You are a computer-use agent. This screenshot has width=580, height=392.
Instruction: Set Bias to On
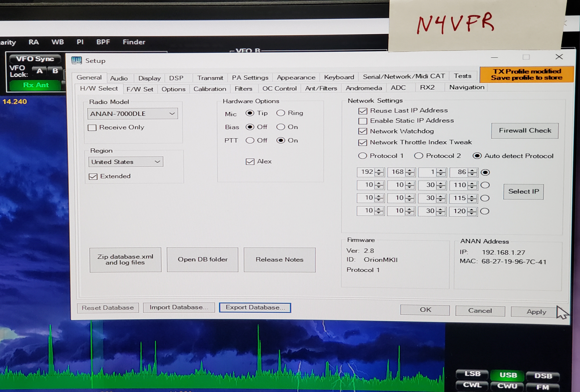tap(280, 127)
